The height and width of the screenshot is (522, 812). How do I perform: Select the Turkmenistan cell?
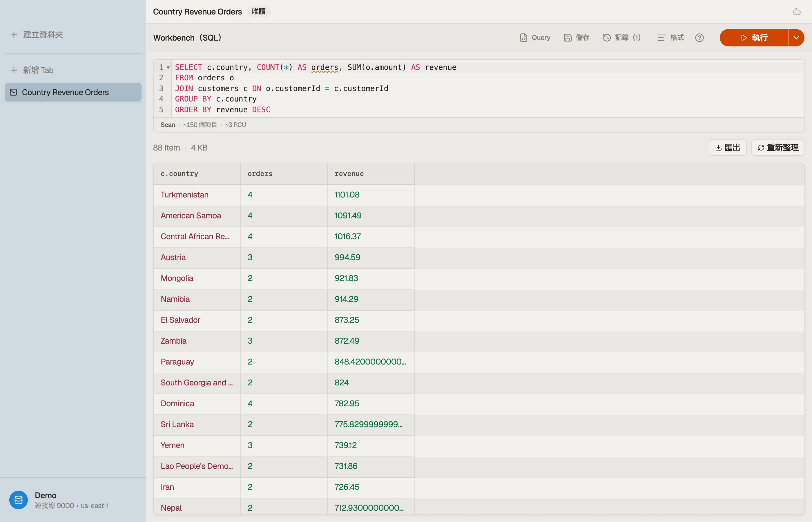pyautogui.click(x=197, y=195)
